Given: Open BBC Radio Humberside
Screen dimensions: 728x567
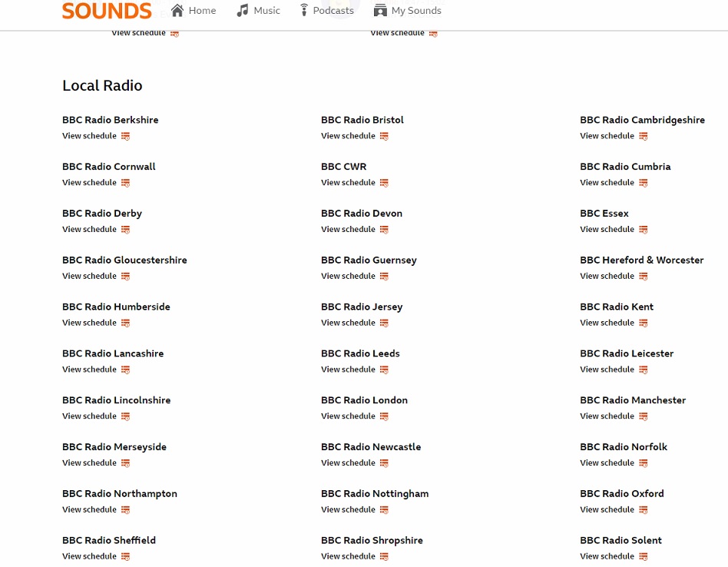Looking at the screenshot, I should 116,307.
